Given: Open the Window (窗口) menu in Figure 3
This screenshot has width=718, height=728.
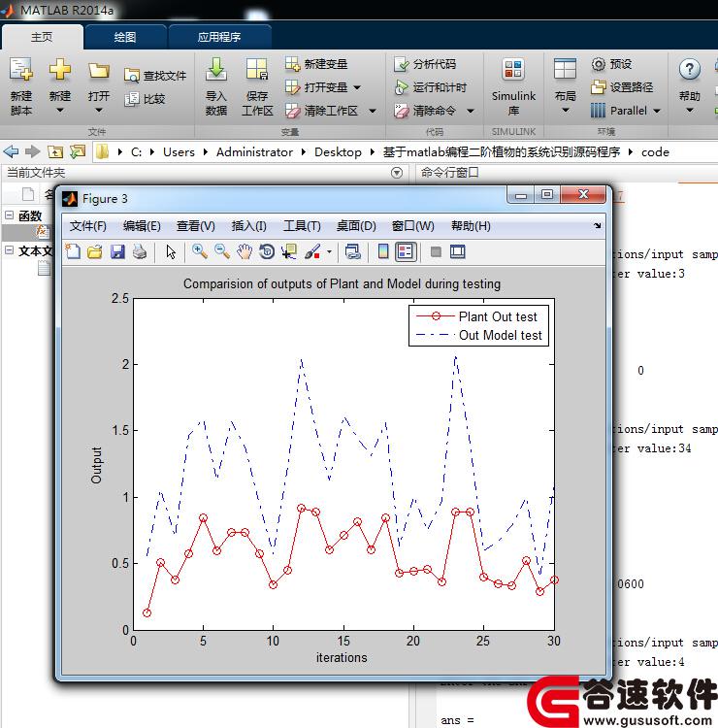Looking at the screenshot, I should (412, 226).
